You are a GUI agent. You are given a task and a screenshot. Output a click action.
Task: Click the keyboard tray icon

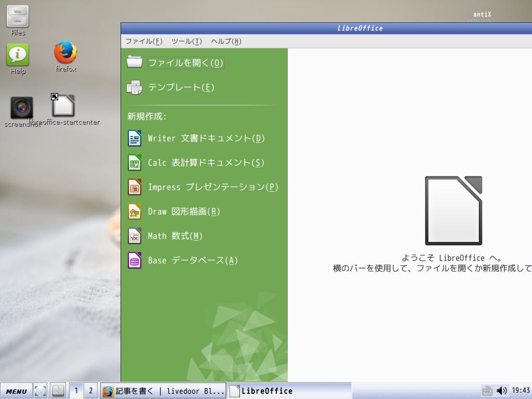click(487, 391)
